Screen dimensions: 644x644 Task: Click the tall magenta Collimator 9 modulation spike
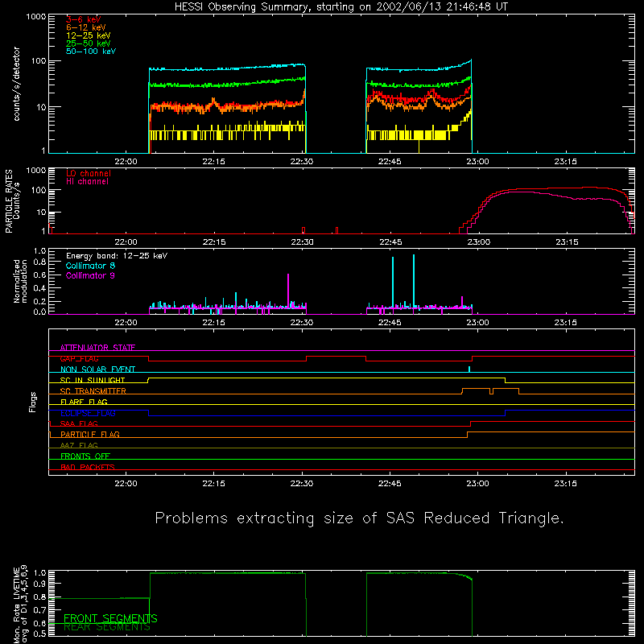pos(288,290)
